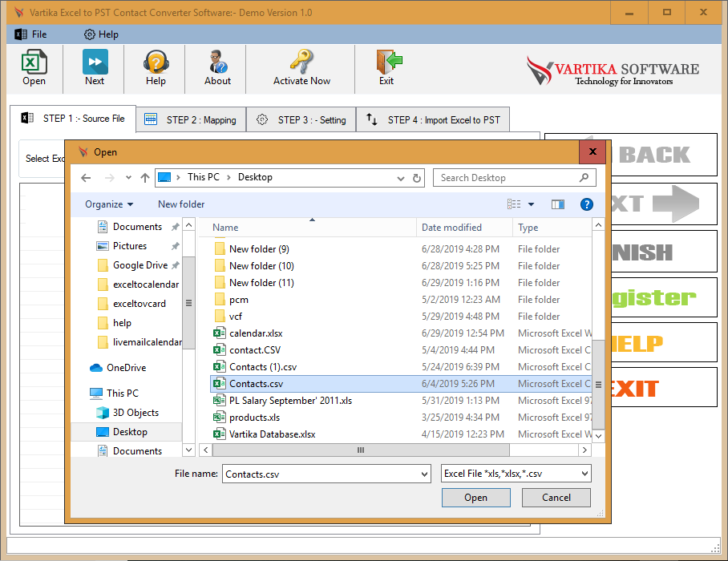Screen dimensions: 728x561
Task: Click the Open button in the dialog
Action: click(476, 498)
